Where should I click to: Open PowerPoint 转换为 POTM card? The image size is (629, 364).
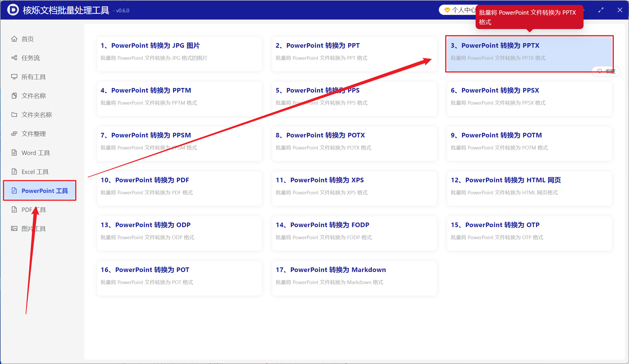pos(529,144)
